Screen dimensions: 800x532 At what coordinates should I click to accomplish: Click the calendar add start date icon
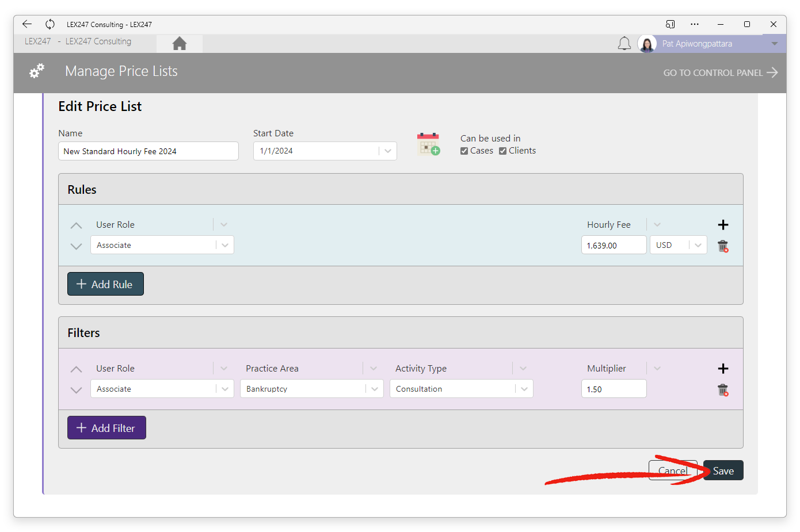[x=428, y=144]
